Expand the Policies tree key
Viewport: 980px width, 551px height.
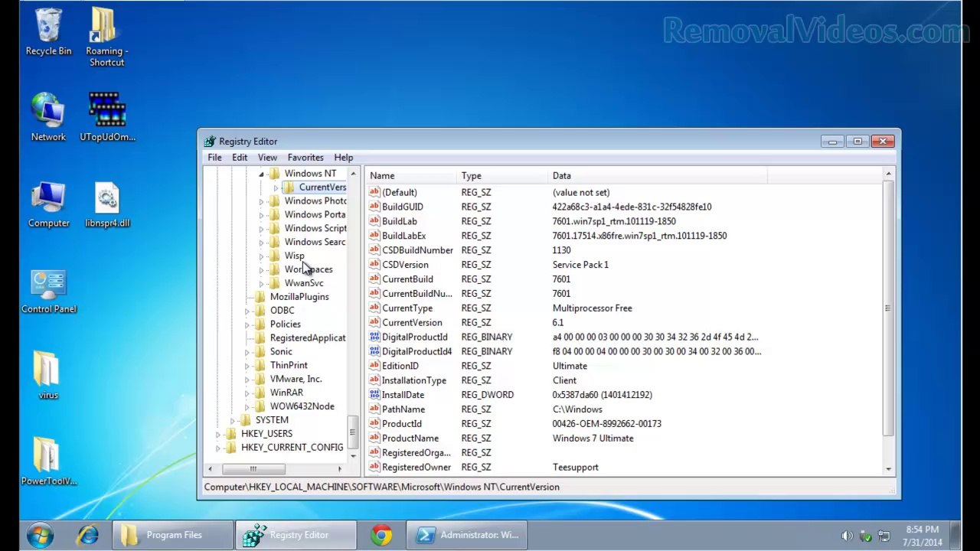[x=247, y=324]
